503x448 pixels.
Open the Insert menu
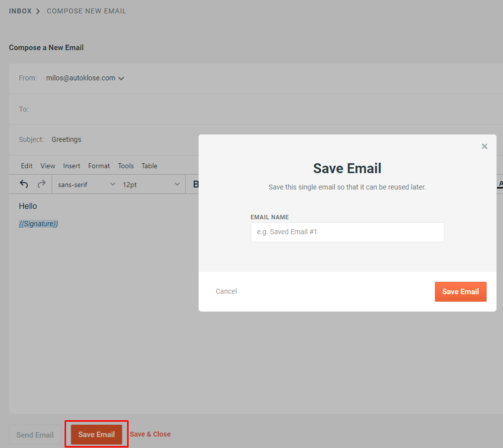point(72,166)
